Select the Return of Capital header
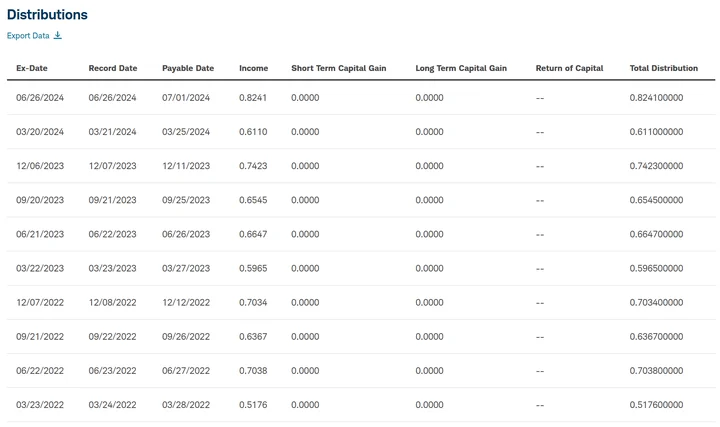Viewport: 720px width, 427px height. (x=569, y=68)
